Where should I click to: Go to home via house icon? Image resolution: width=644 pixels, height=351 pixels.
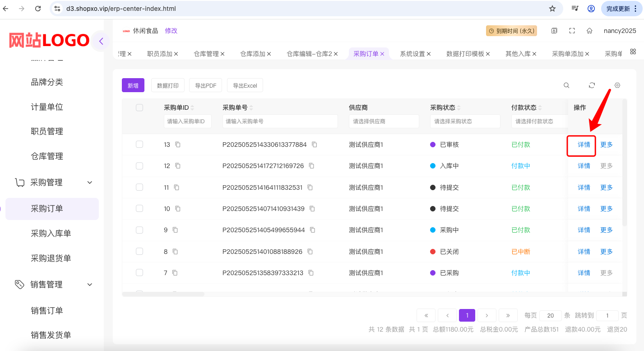click(589, 31)
